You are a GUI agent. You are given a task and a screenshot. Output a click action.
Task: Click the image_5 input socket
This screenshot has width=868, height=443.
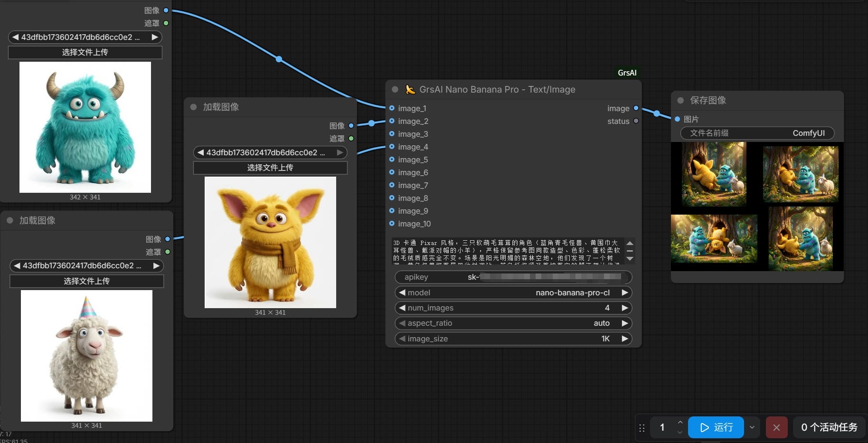pyautogui.click(x=392, y=160)
